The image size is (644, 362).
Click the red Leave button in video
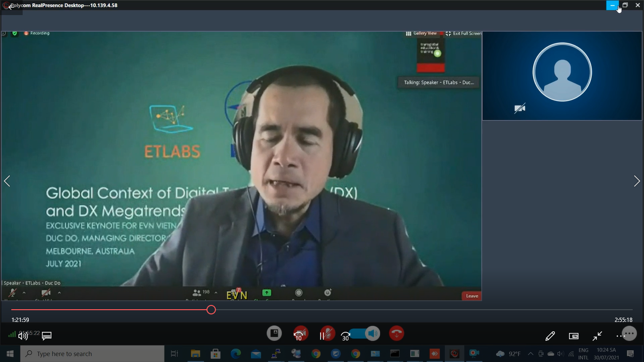(x=472, y=296)
